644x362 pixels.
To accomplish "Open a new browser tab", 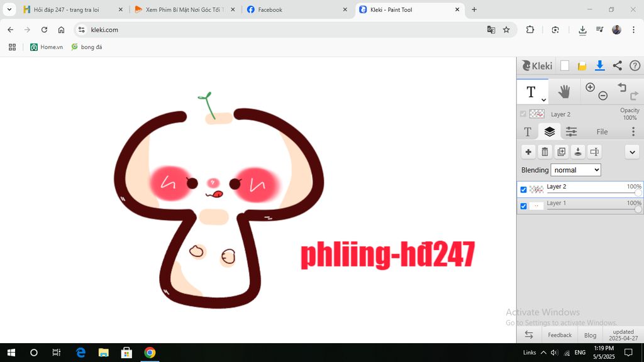I will 474,9.
